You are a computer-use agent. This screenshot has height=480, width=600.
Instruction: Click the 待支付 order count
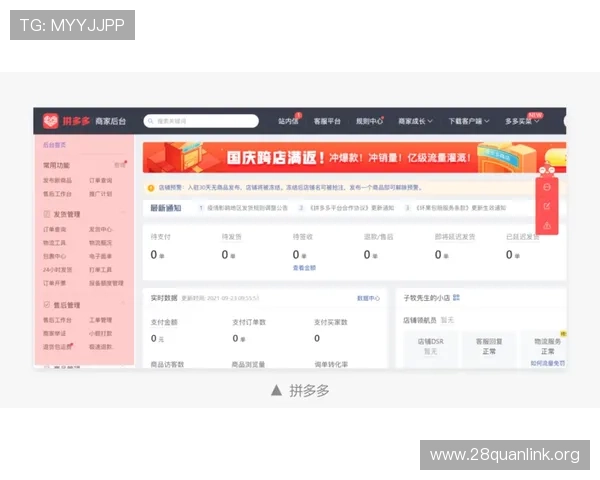(157, 255)
